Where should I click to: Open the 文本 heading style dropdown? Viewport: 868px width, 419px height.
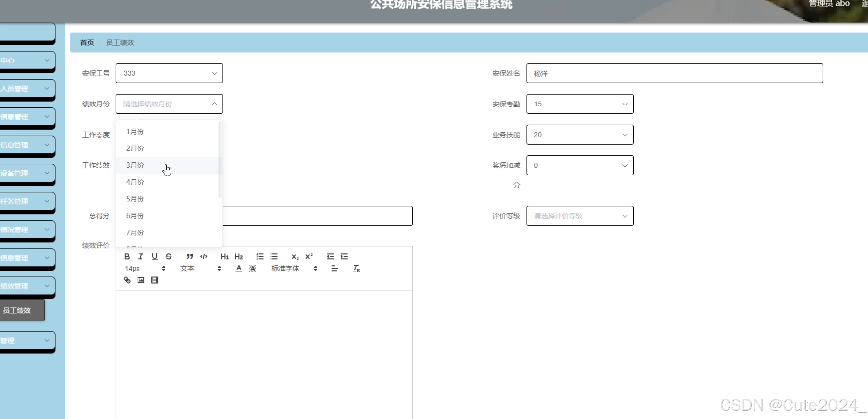(201, 268)
